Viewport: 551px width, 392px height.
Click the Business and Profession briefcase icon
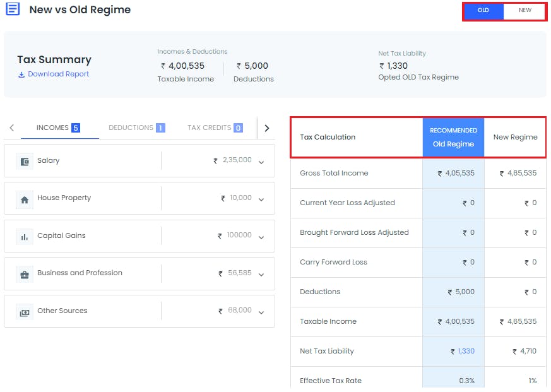pyautogui.click(x=25, y=275)
